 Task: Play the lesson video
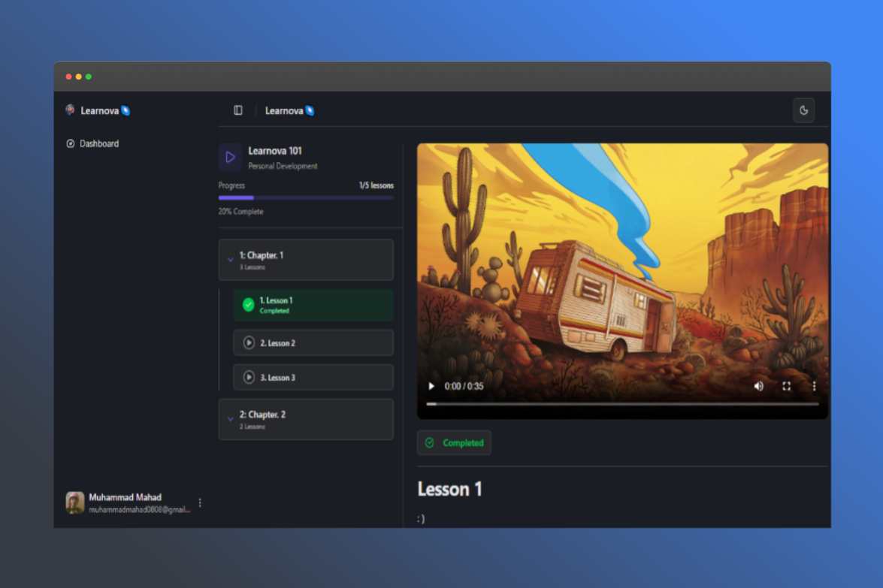431,386
